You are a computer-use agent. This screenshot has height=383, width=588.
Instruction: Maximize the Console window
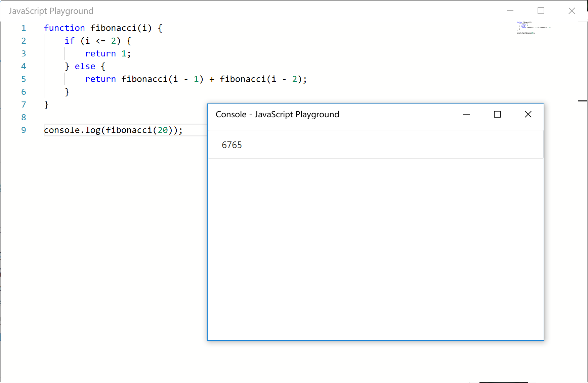coord(497,115)
